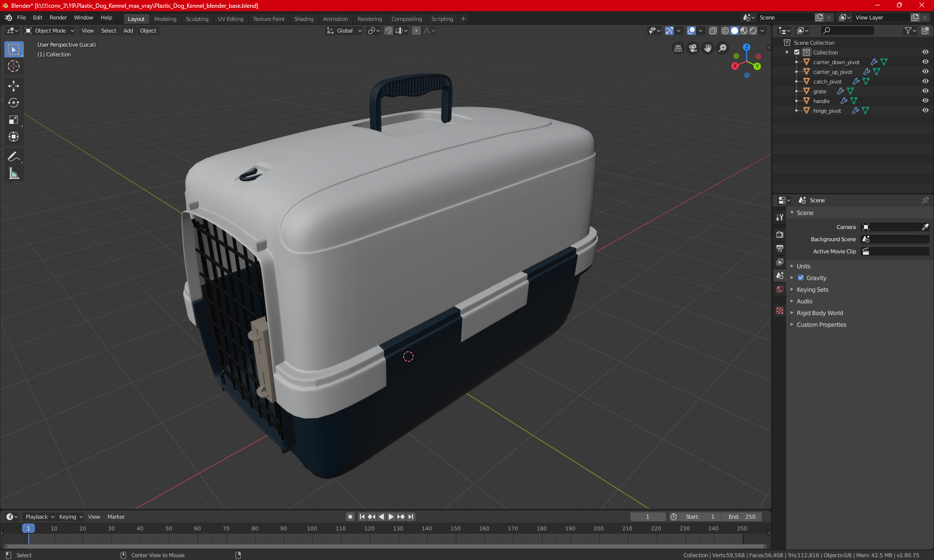Switch to material preview shading

coord(744,31)
